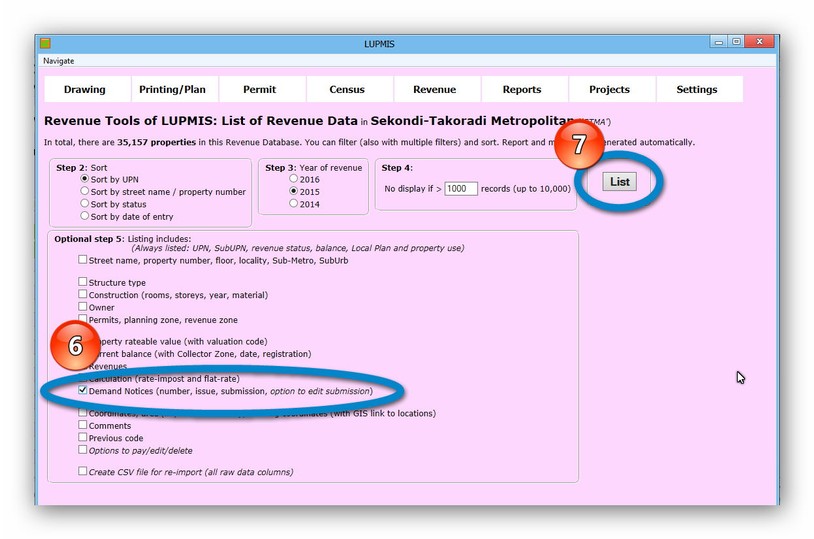Click the LUPMIS application icon in title bar
Image resolution: width=814 pixels, height=539 pixels.
45,43
